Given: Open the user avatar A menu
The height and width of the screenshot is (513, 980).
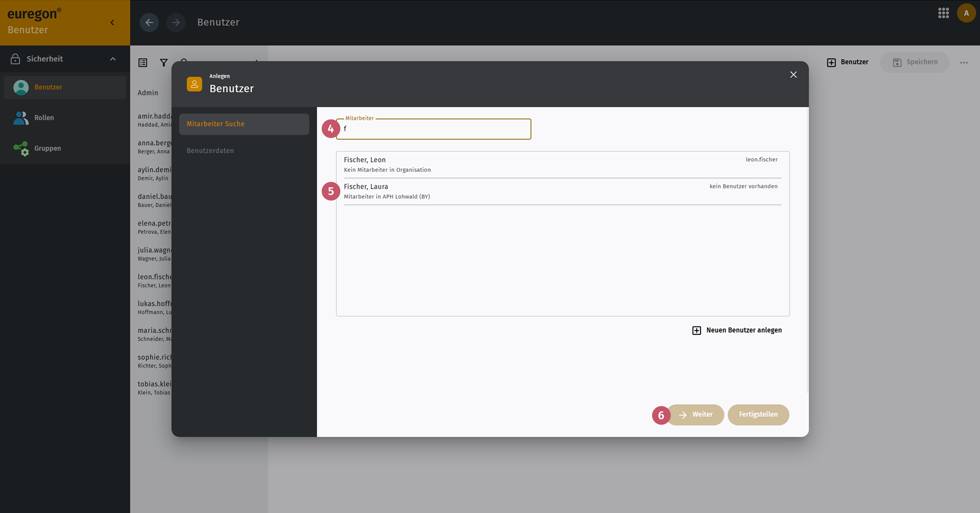Looking at the screenshot, I should click(x=966, y=13).
